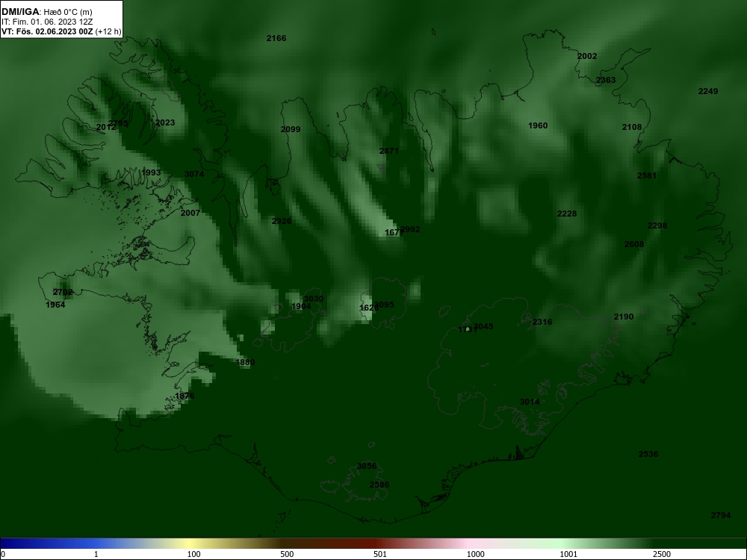747x560 pixels.
Task: Select the legend label 1000
Action: (475, 554)
